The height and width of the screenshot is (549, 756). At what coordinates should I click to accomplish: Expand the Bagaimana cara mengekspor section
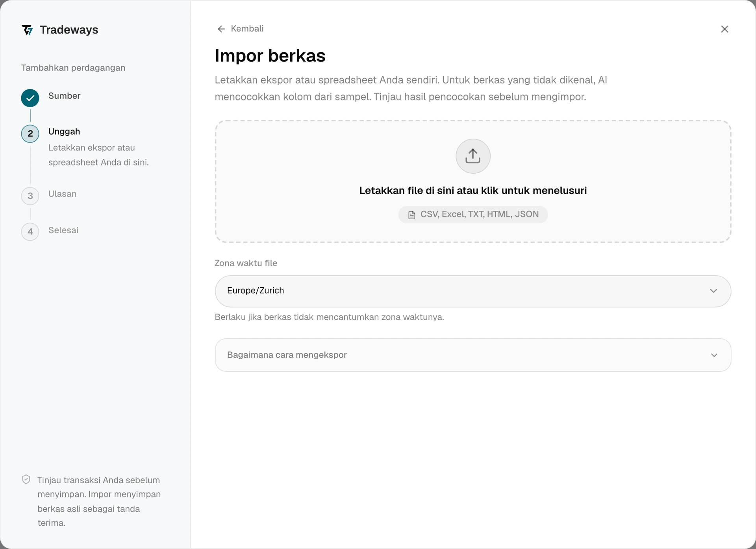473,355
